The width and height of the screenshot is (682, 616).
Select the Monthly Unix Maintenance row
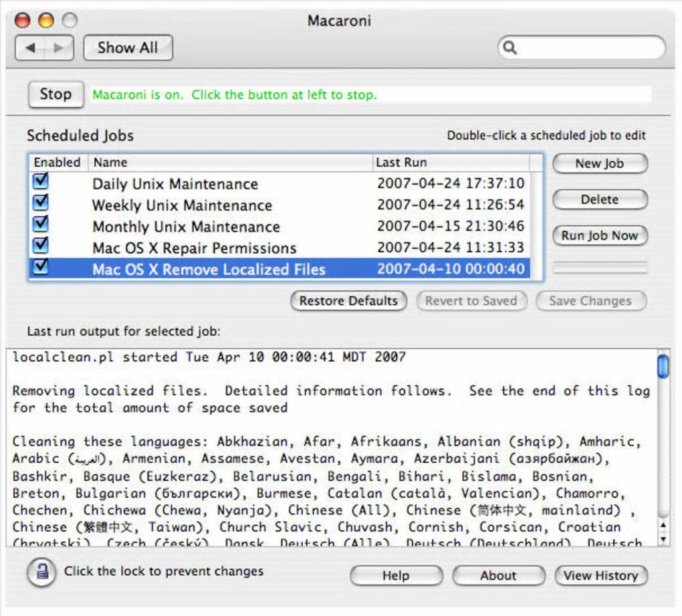(x=279, y=226)
